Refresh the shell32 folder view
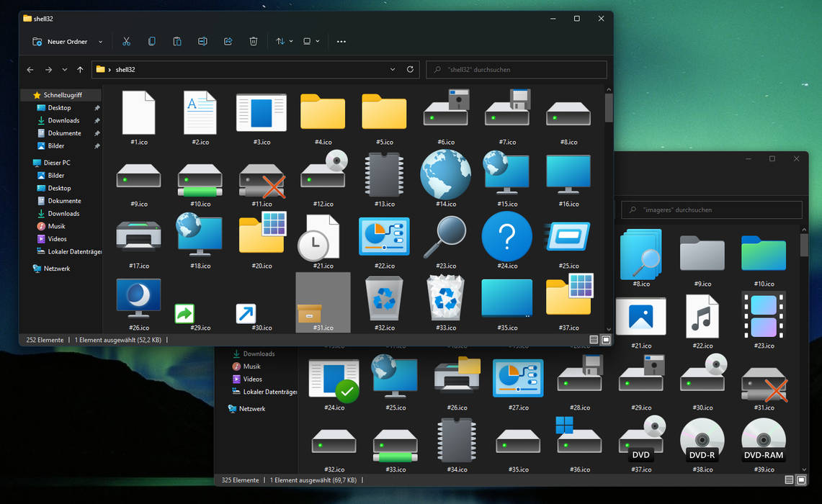 (410, 69)
